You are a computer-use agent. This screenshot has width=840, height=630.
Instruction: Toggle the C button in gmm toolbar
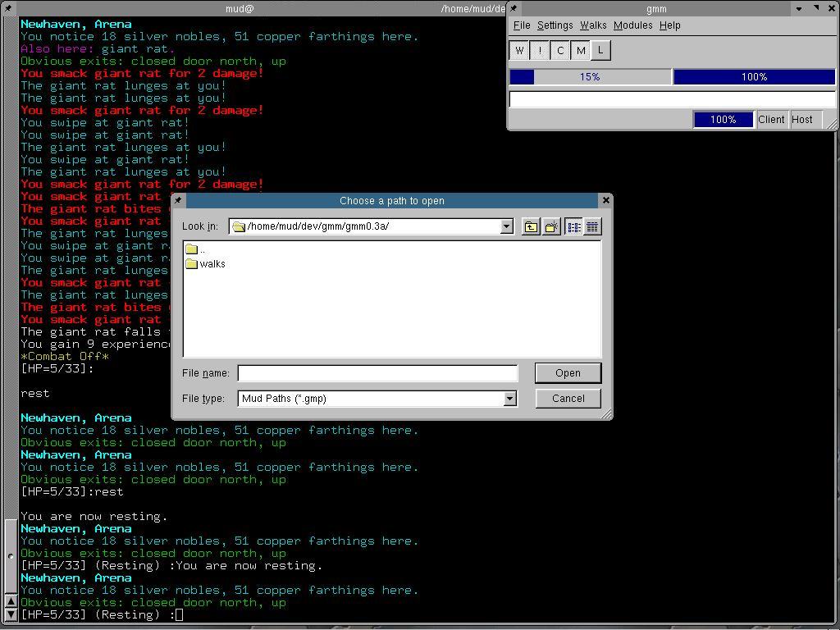click(x=560, y=51)
